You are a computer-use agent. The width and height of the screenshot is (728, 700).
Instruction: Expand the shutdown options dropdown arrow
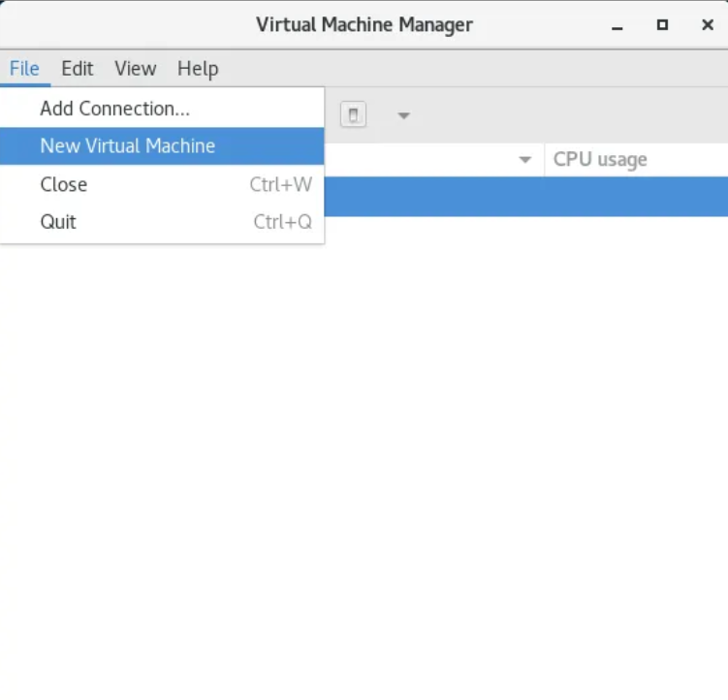point(403,115)
